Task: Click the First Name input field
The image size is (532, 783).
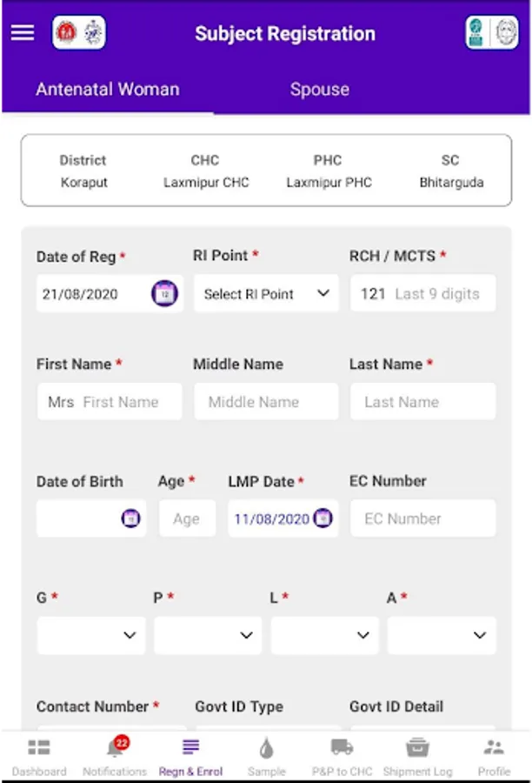Action: point(121,402)
